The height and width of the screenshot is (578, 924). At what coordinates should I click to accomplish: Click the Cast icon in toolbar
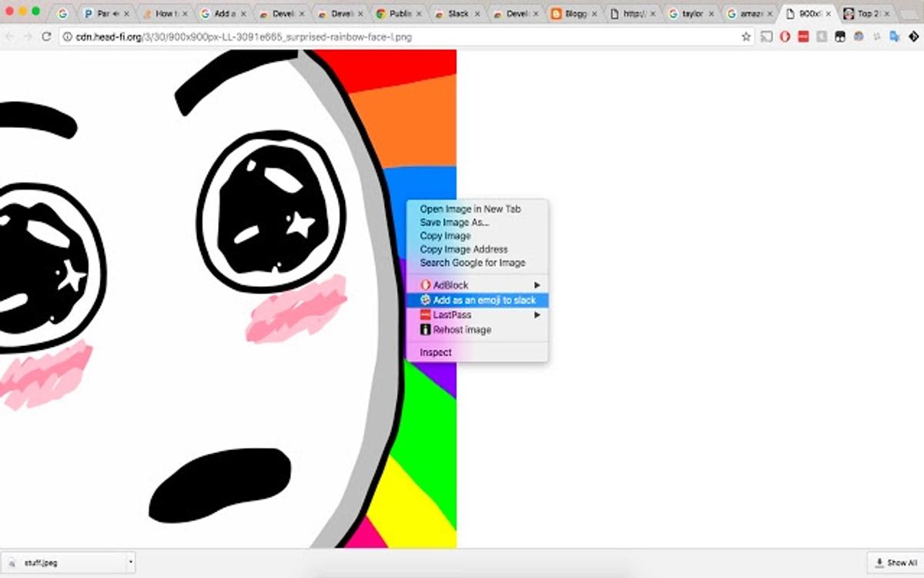pos(766,36)
